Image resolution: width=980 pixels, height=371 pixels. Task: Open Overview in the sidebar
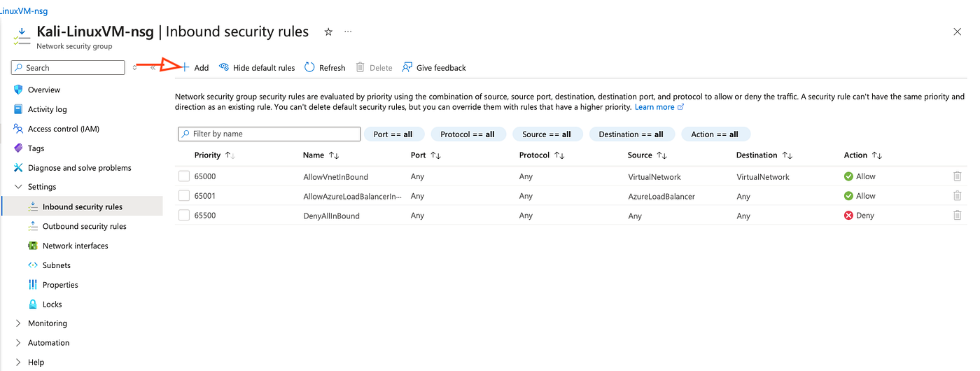pos(44,90)
